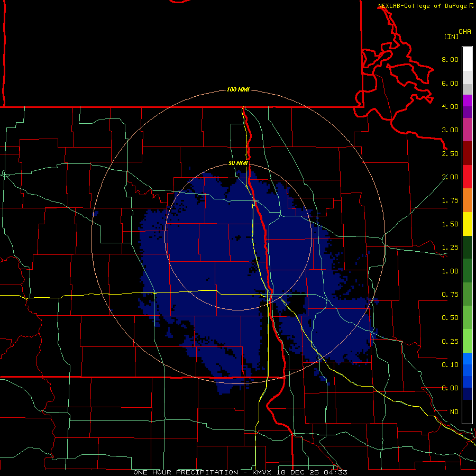Click the 0.00 legend value
This screenshot has width=476, height=476.
(450, 388)
